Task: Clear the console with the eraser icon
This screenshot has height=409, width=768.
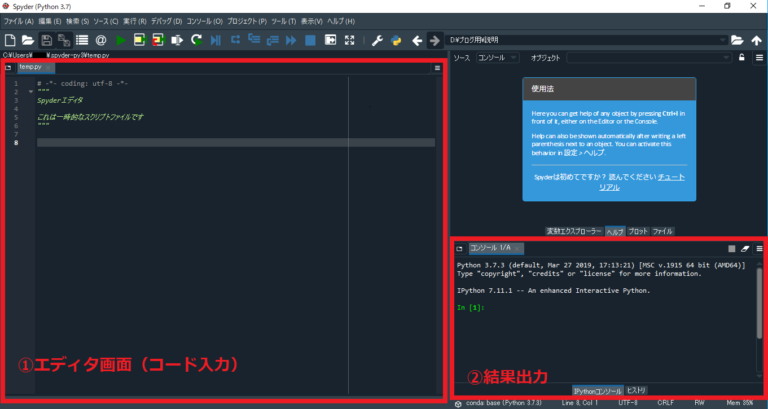Action: [x=744, y=247]
